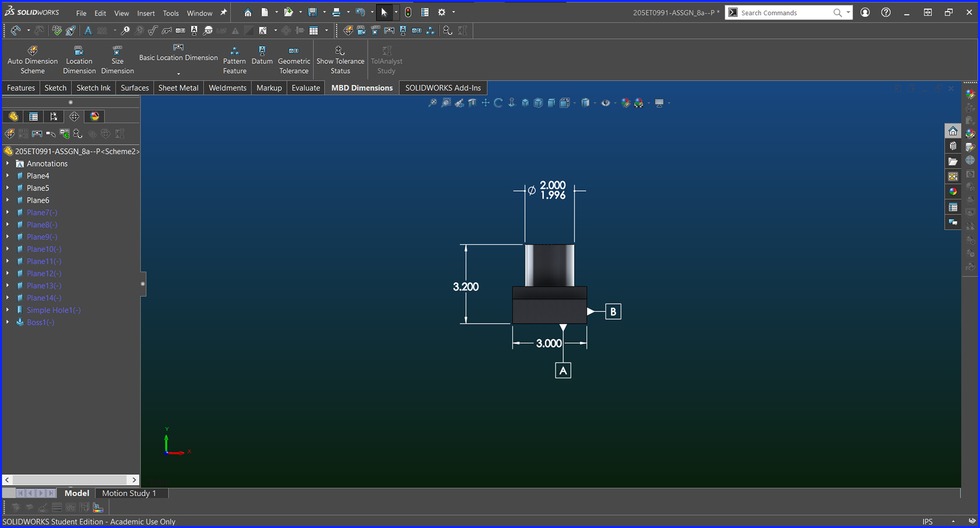Select datum label A
Image resolution: width=980 pixels, height=528 pixels.
click(x=563, y=370)
